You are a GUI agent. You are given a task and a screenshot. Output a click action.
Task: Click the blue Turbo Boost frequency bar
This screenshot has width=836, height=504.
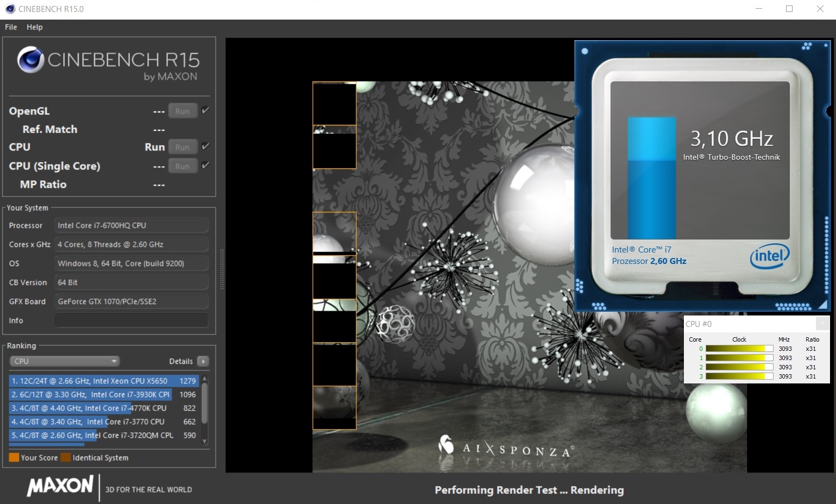[652, 178]
